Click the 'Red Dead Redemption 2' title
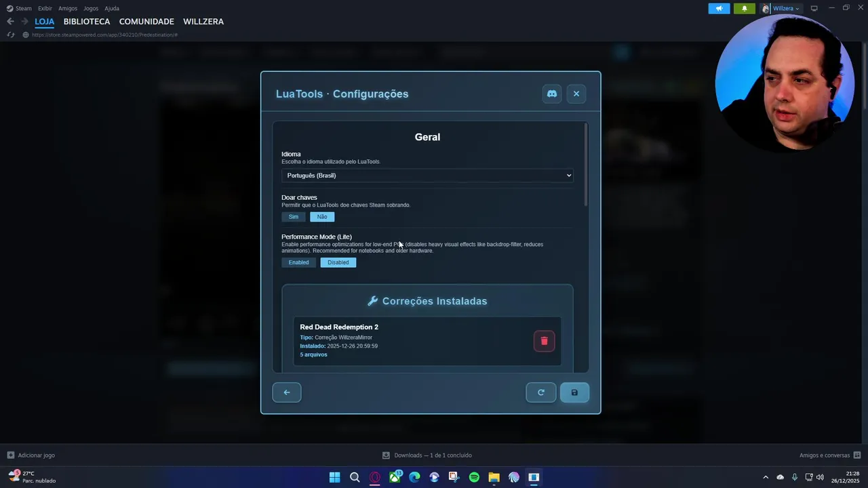This screenshot has width=868, height=488. tap(339, 327)
